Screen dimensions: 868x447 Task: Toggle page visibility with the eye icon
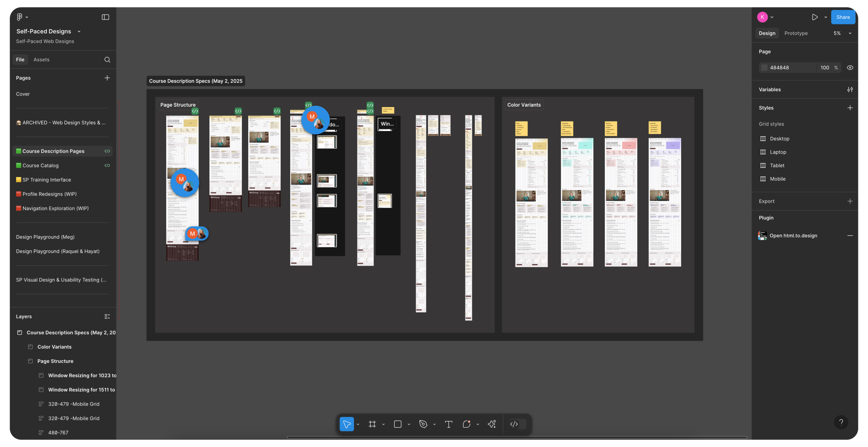pyautogui.click(x=850, y=67)
